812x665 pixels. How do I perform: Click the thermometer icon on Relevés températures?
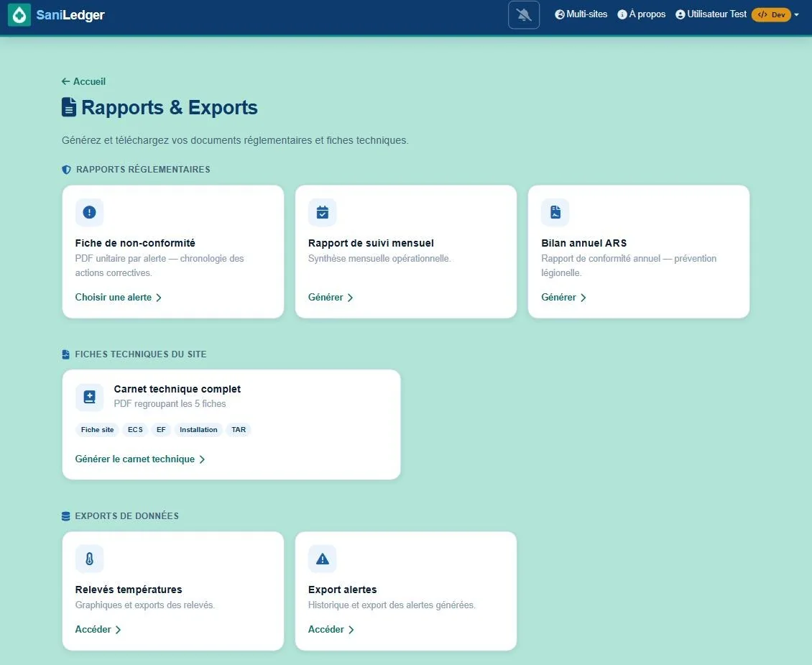pos(89,559)
